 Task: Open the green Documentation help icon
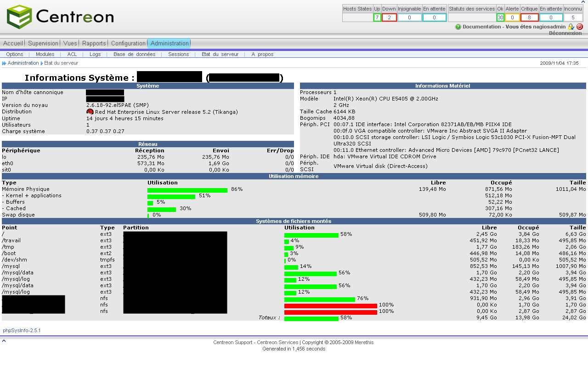458,27
